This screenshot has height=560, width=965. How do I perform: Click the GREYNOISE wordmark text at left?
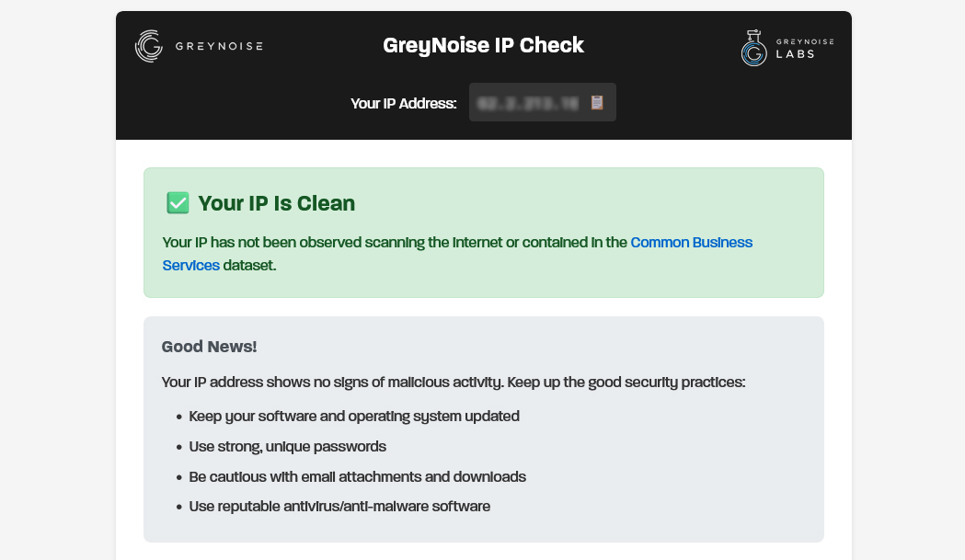click(x=218, y=46)
